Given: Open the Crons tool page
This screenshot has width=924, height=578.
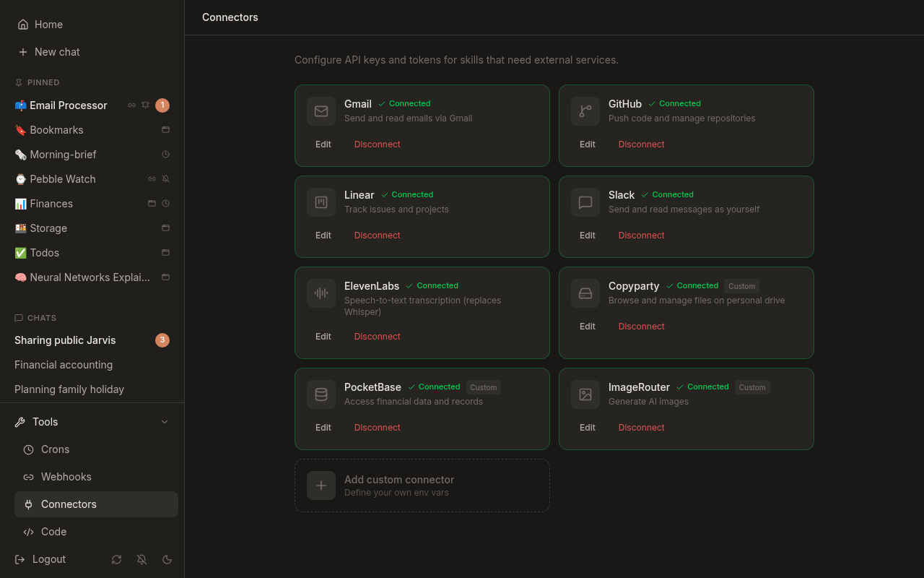Looking at the screenshot, I should click(96, 449).
